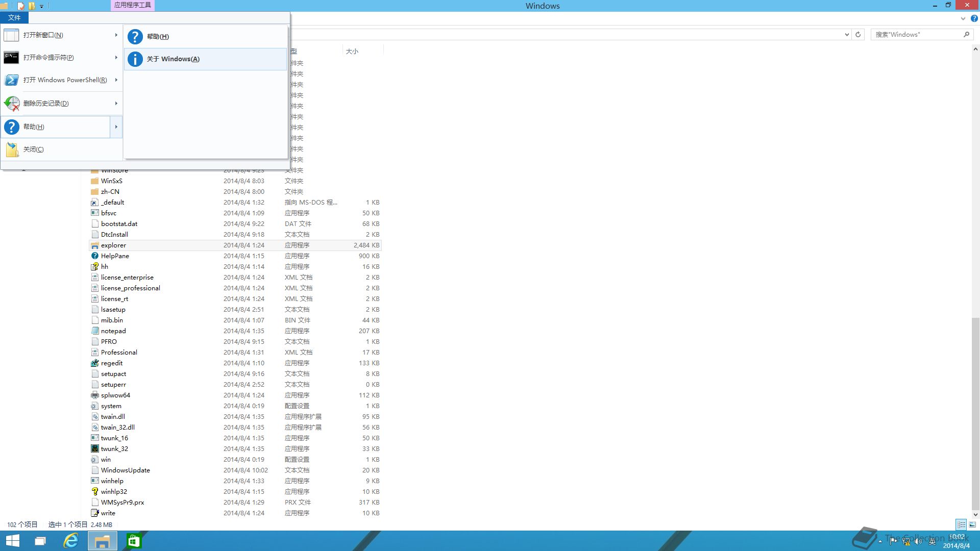
Task: Click the desktop taskbar icon next to Start
Action: (40, 541)
